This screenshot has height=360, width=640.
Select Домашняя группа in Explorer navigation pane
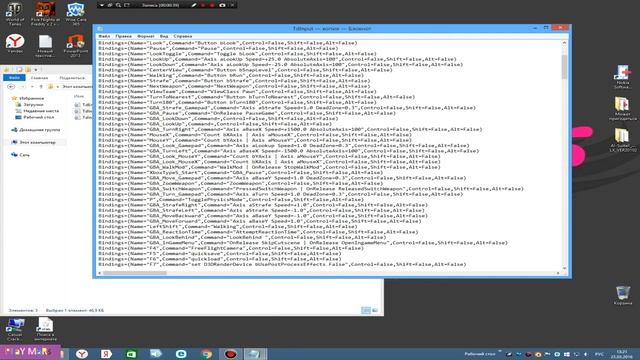coord(36,129)
